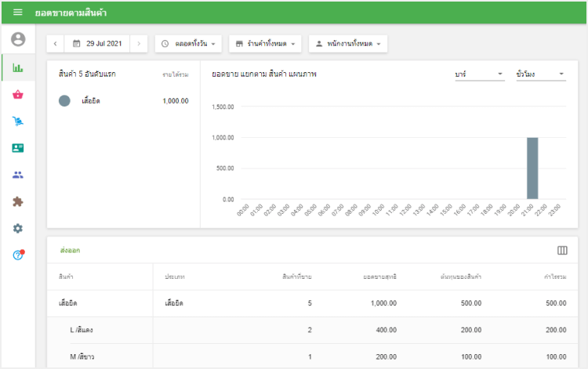Viewport: 588px width, 369px height.
Task: Open the settings gear icon
Action: coord(18,228)
